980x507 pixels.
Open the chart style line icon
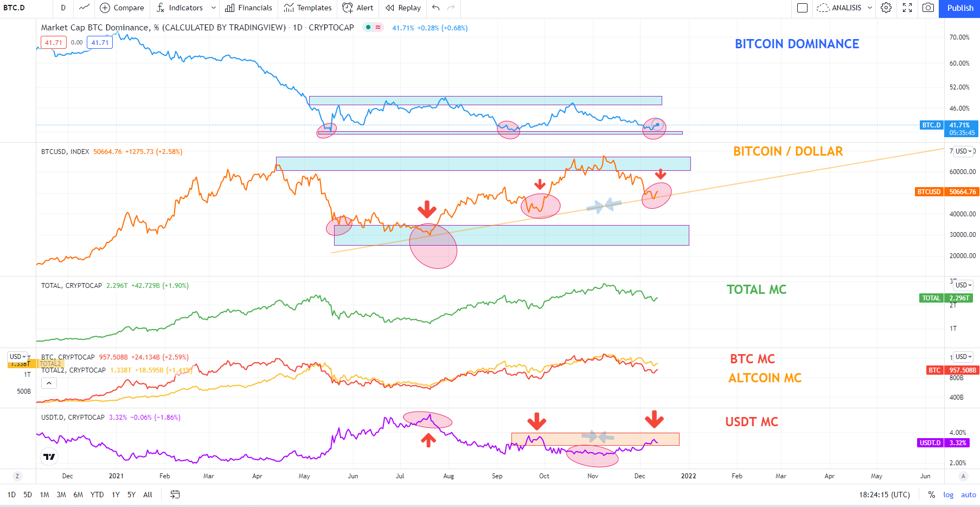pos(84,8)
